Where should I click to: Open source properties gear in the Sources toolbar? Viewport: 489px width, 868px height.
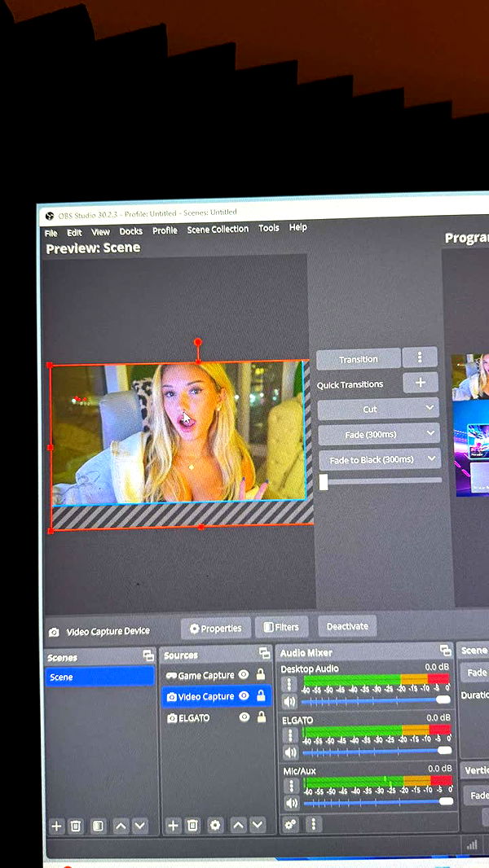pos(215,826)
